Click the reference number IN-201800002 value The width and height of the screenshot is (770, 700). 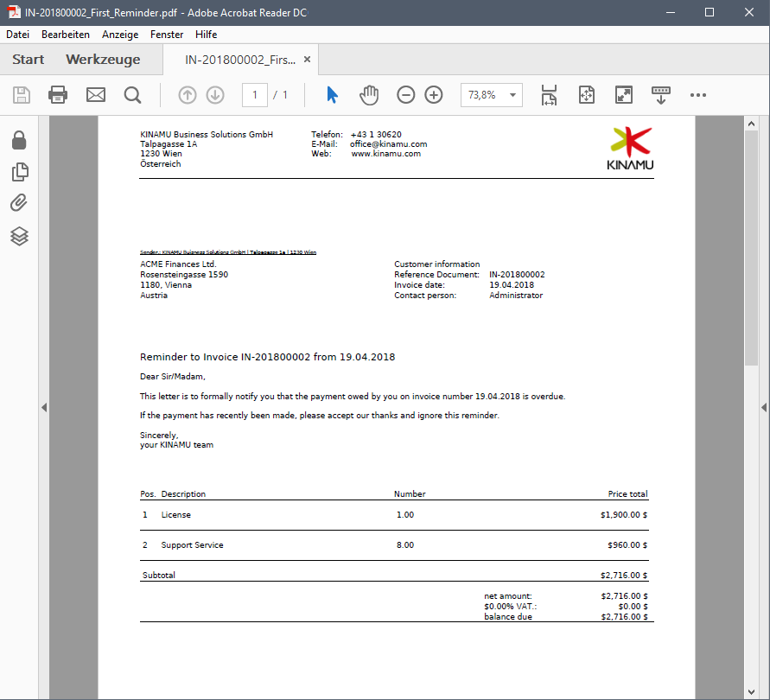pos(517,275)
